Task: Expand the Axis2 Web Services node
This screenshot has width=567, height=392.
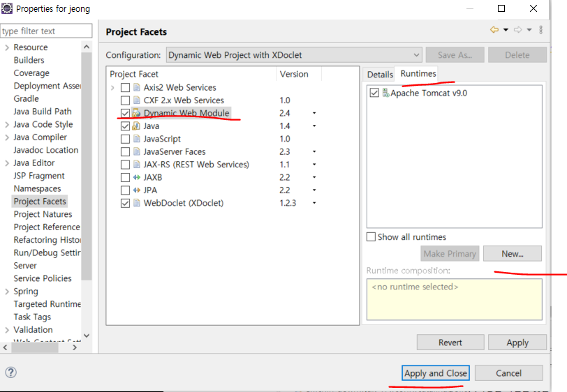Action: click(112, 87)
